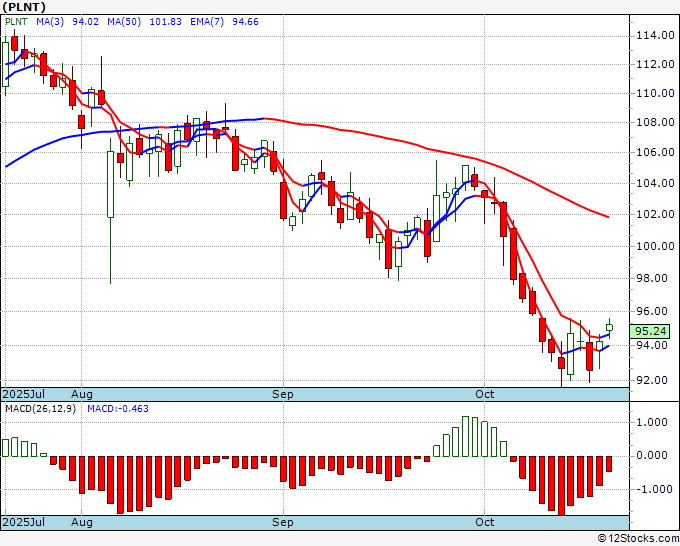The height and width of the screenshot is (546, 680).
Task: Select the PLNT legend label
Action: click(x=16, y=22)
